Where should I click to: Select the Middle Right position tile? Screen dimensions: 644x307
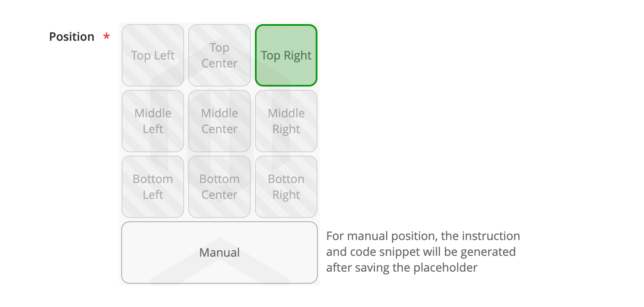point(286,121)
